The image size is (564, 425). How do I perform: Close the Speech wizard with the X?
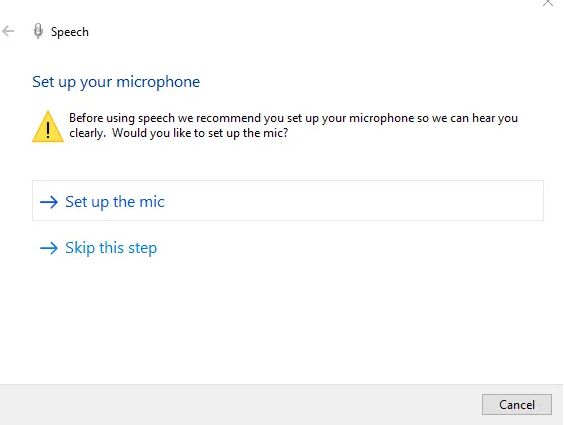(548, 3)
